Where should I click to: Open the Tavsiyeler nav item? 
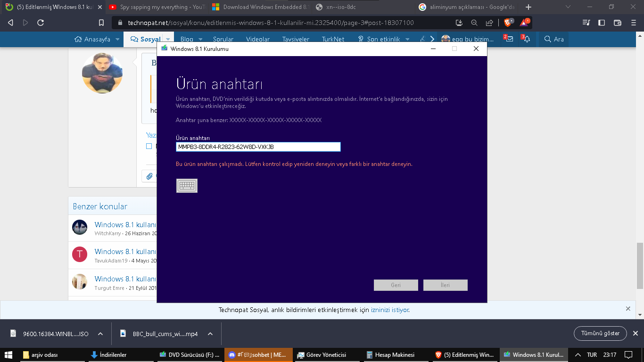click(x=296, y=40)
